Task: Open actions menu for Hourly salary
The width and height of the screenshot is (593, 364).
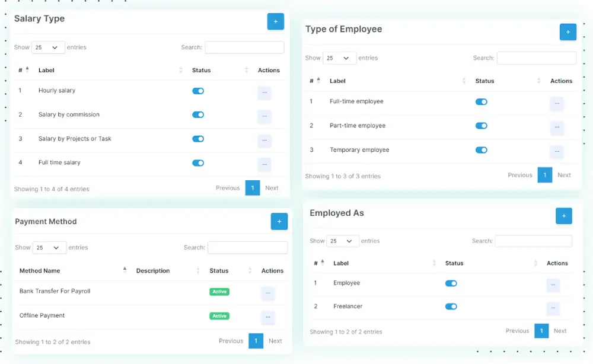Action: [x=264, y=93]
